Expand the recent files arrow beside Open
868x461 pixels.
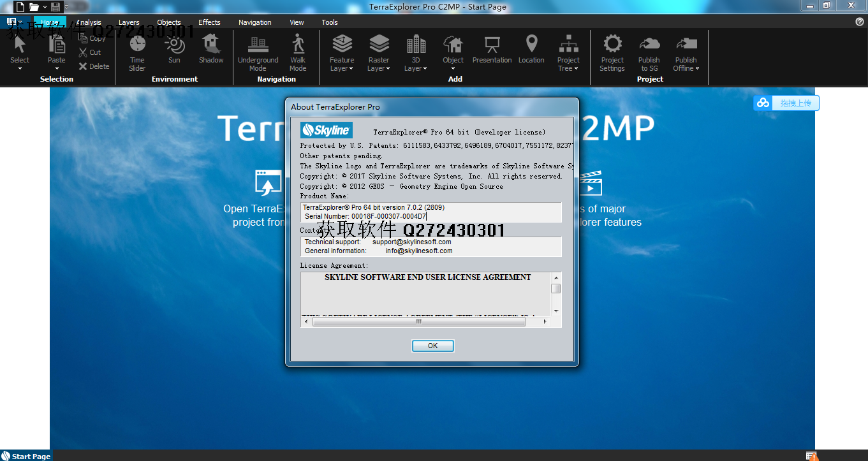44,7
